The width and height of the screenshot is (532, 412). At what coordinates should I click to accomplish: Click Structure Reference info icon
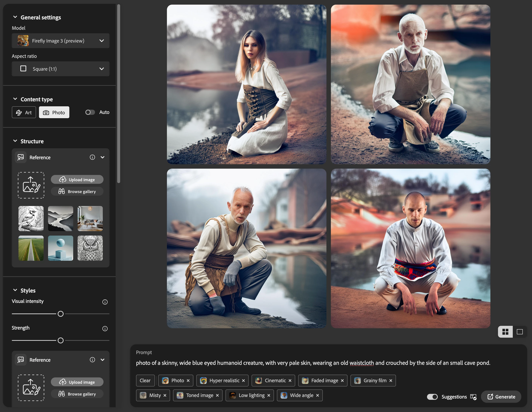(x=92, y=157)
